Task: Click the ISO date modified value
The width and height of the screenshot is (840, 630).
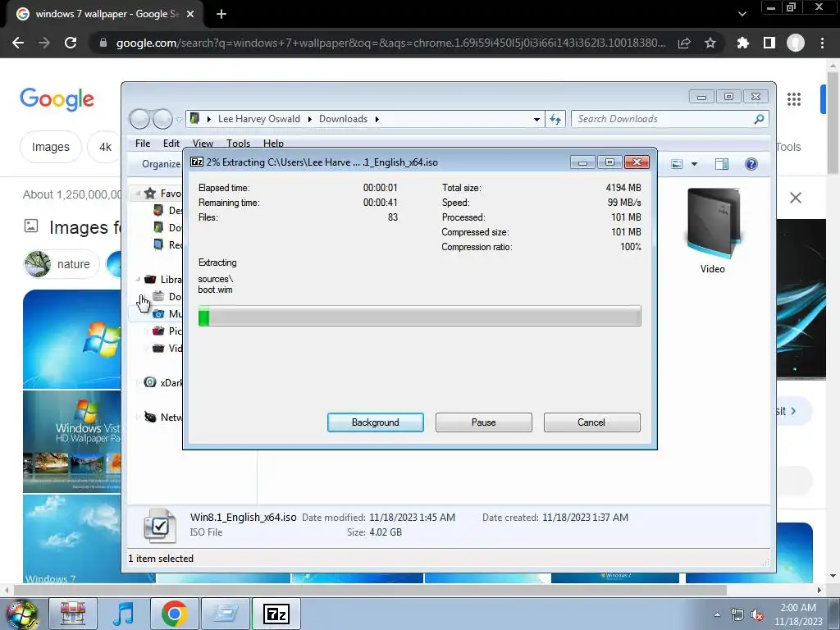Action: [x=412, y=517]
